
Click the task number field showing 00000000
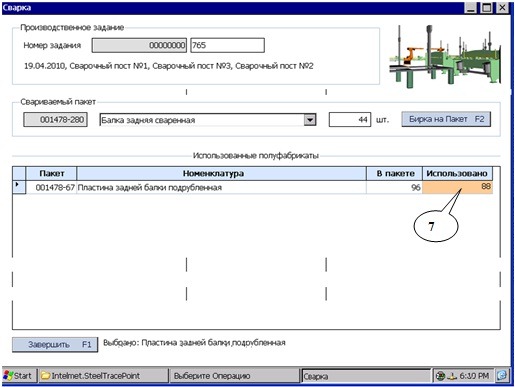pos(139,45)
